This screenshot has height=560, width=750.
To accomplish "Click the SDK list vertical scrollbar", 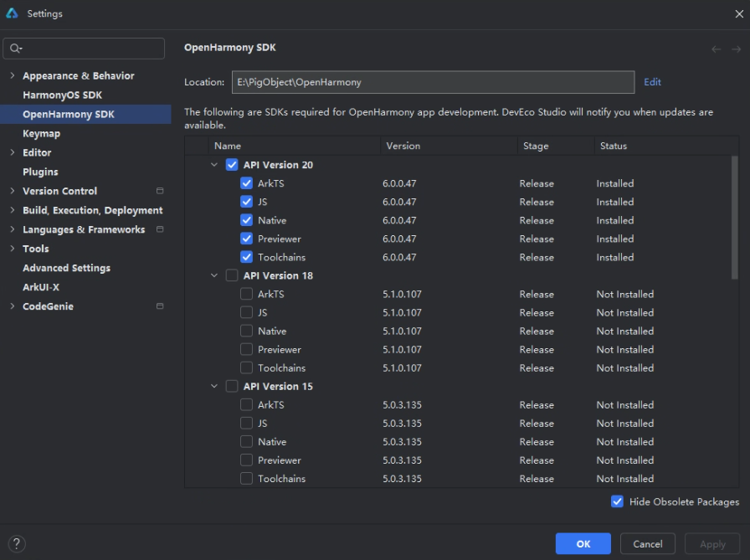I will (735, 218).
